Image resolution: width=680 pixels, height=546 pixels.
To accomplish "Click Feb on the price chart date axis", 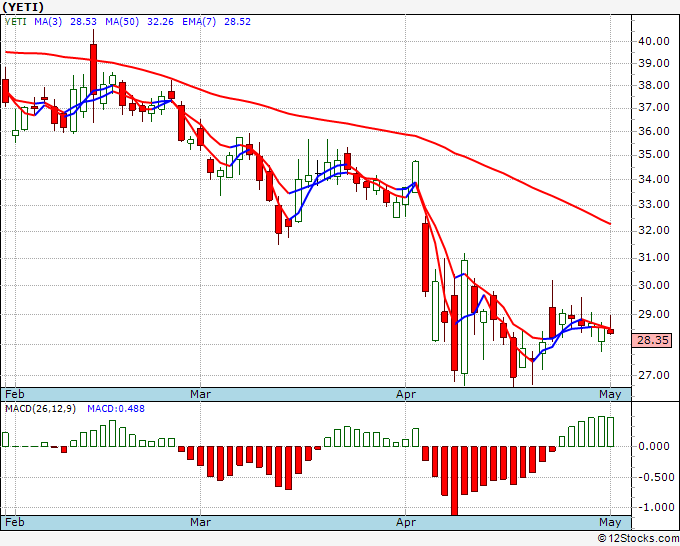I will click(x=15, y=394).
